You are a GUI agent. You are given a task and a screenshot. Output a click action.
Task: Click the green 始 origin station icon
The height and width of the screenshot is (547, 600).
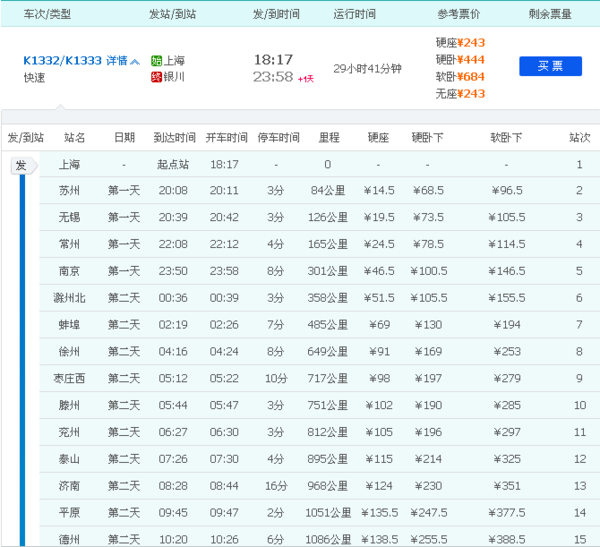(x=156, y=60)
